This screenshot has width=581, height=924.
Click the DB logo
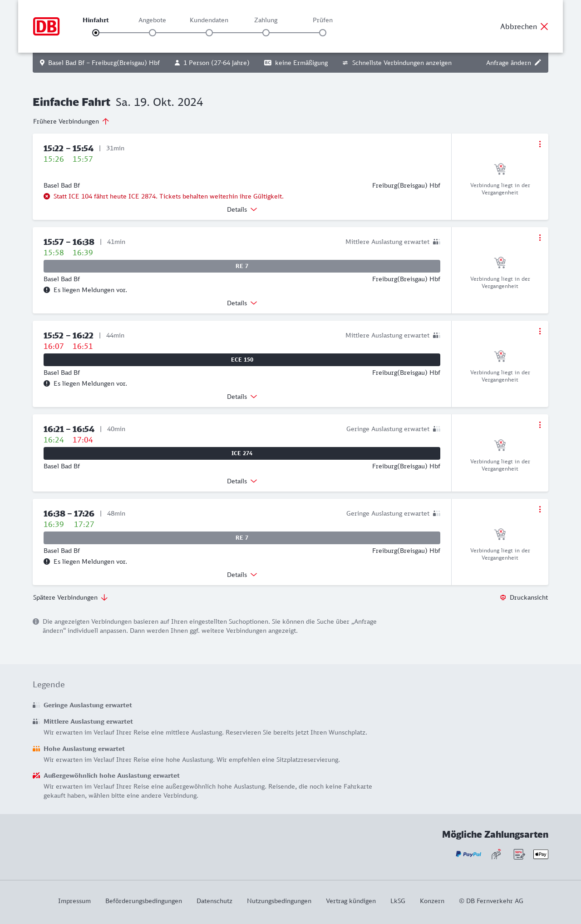tap(46, 26)
